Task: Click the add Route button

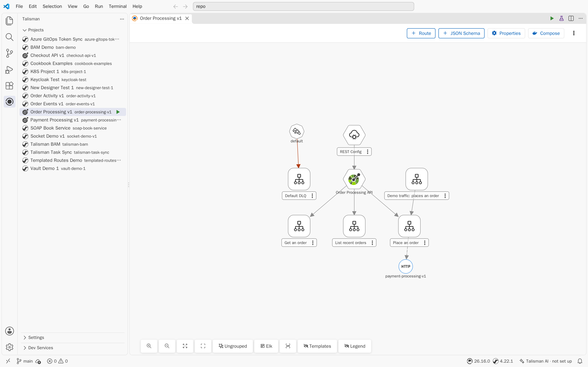Action: (x=421, y=33)
